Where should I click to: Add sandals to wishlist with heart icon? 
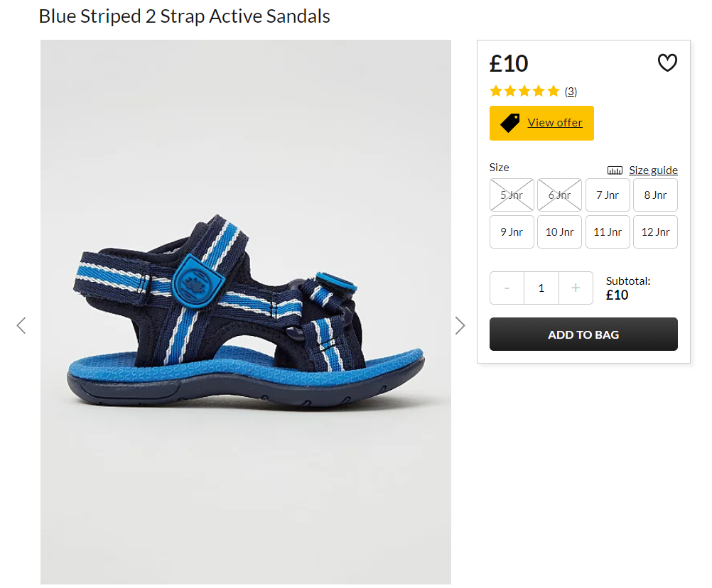(x=667, y=62)
